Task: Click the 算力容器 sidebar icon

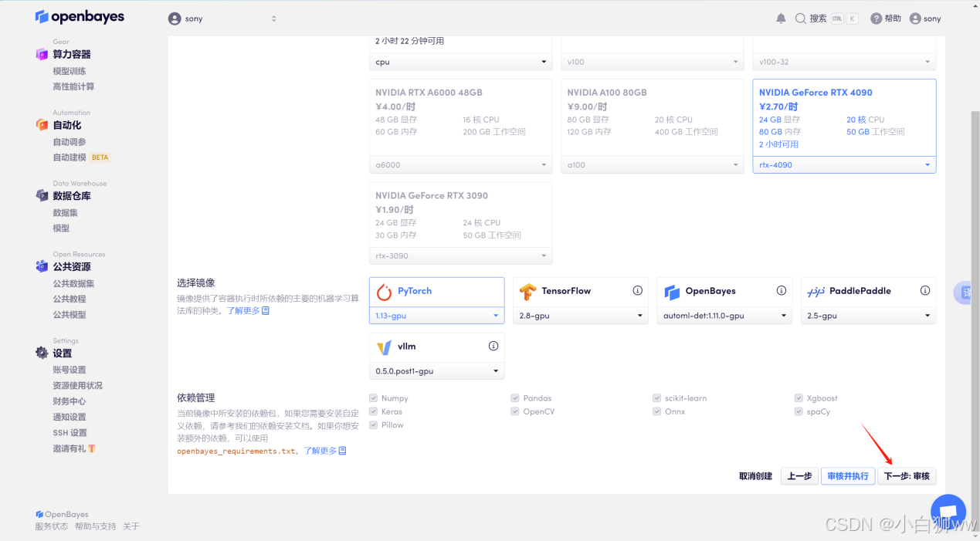Action: click(42, 54)
